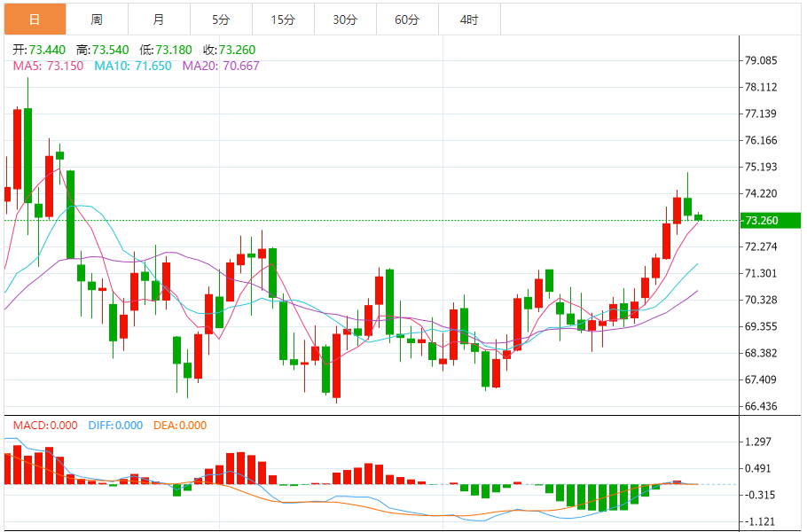
Task: Switch to the 4时 four-hour tab
Action: click(469, 20)
